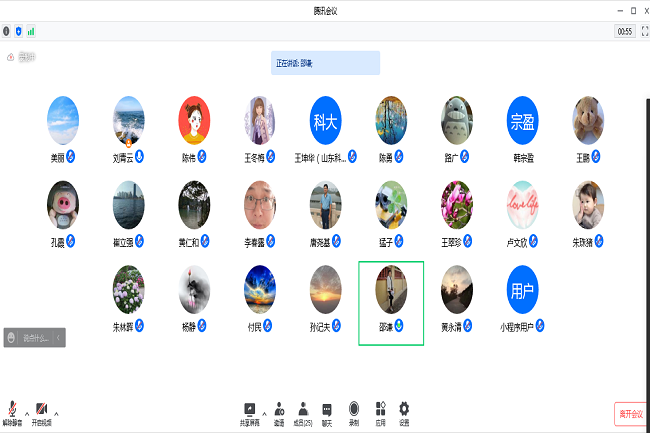Click the 邀请 invite icon
This screenshot has height=433, width=650.
(278, 411)
